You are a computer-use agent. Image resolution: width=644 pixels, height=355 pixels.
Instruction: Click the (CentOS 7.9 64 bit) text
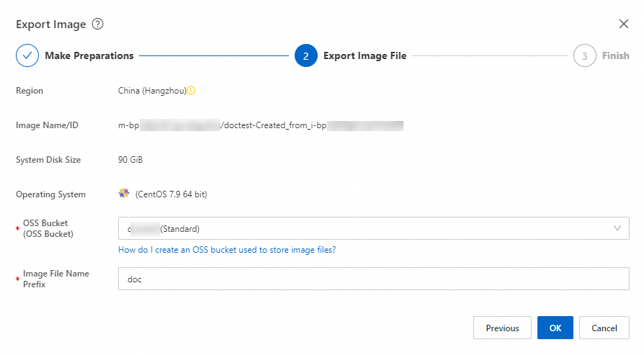tap(171, 194)
